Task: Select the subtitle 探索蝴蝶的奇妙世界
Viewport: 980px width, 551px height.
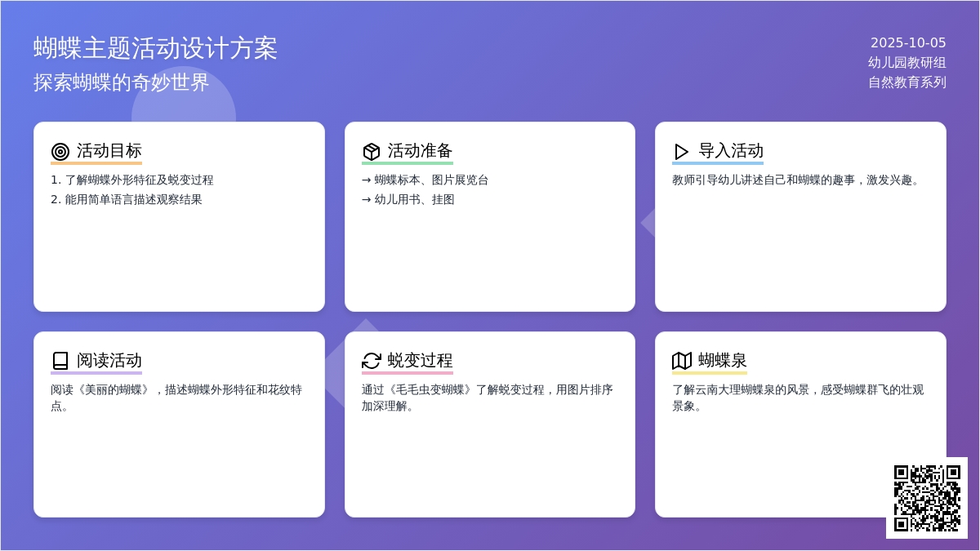Action: [x=122, y=82]
